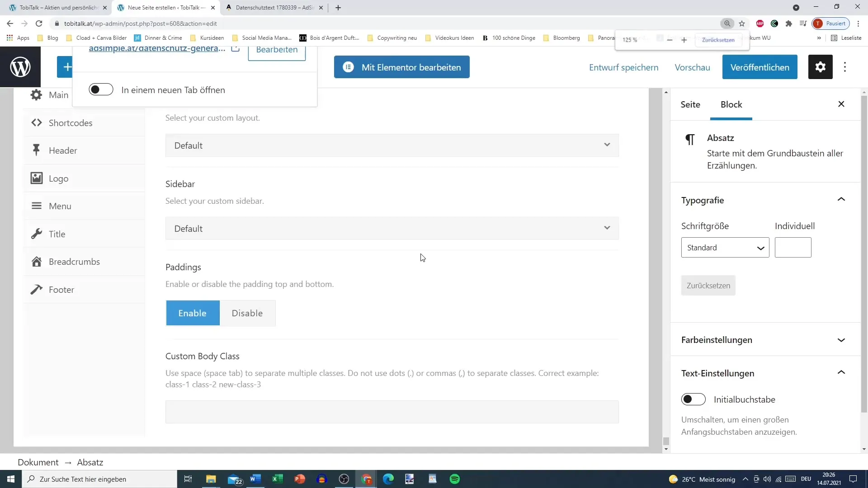
Task: Open the Schriftgröße Standard dropdown
Action: (x=725, y=248)
